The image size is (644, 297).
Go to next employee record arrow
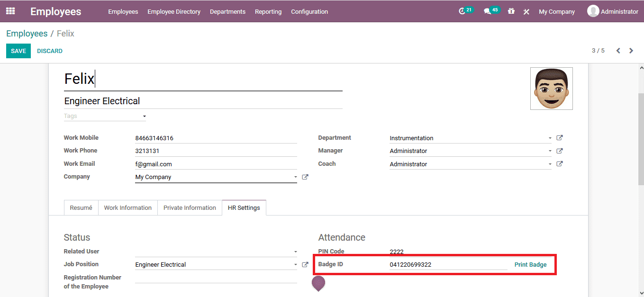coord(631,51)
